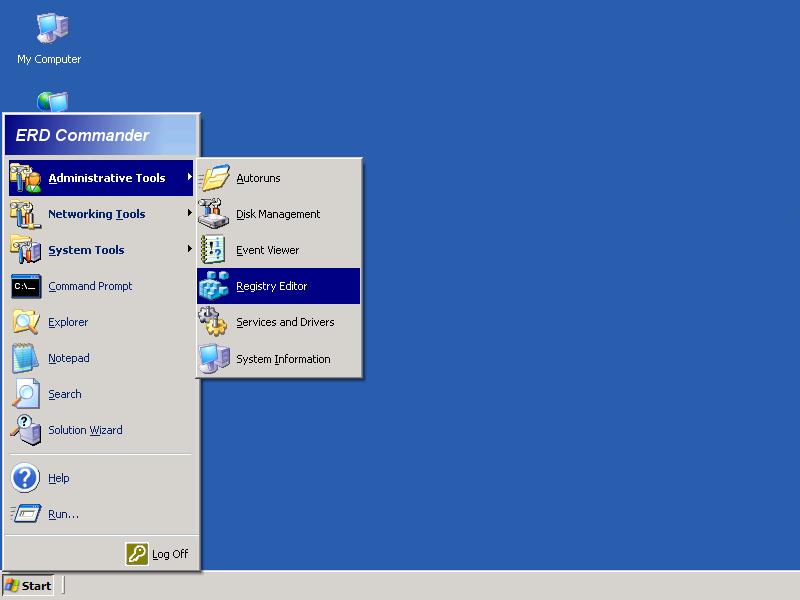Open Help menu entry text

59,478
